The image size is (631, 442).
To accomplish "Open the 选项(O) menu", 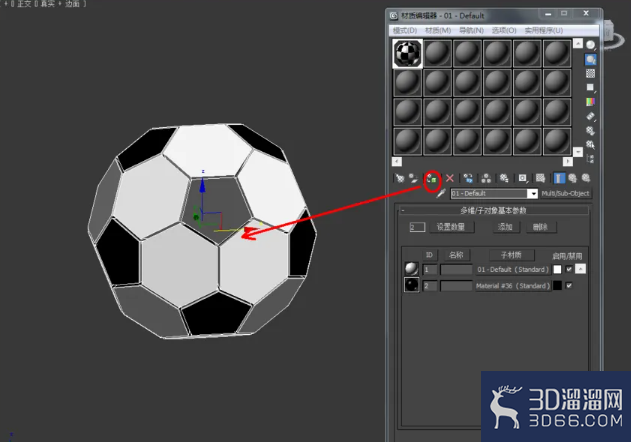I will (x=504, y=30).
